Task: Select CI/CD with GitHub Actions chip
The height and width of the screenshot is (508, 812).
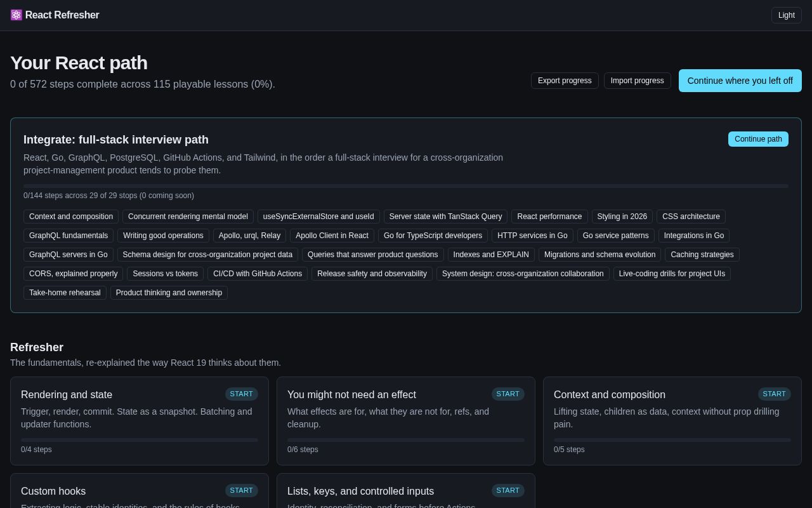Action: pos(258,274)
